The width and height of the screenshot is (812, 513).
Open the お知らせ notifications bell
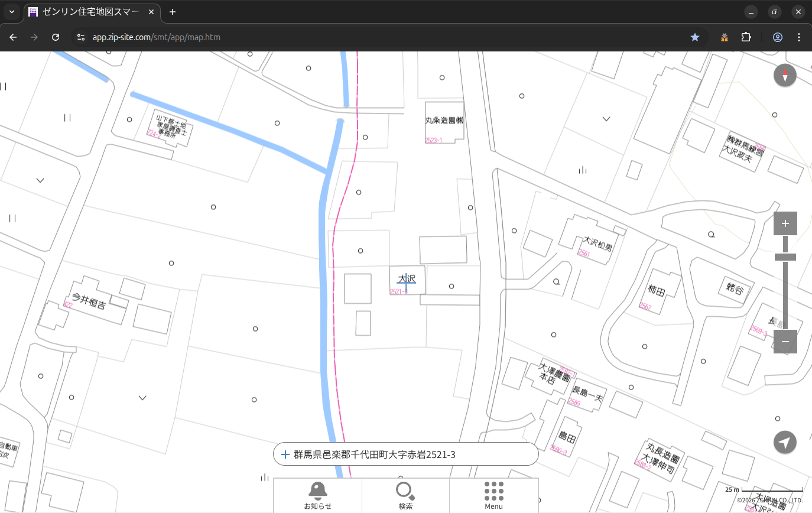(x=317, y=495)
